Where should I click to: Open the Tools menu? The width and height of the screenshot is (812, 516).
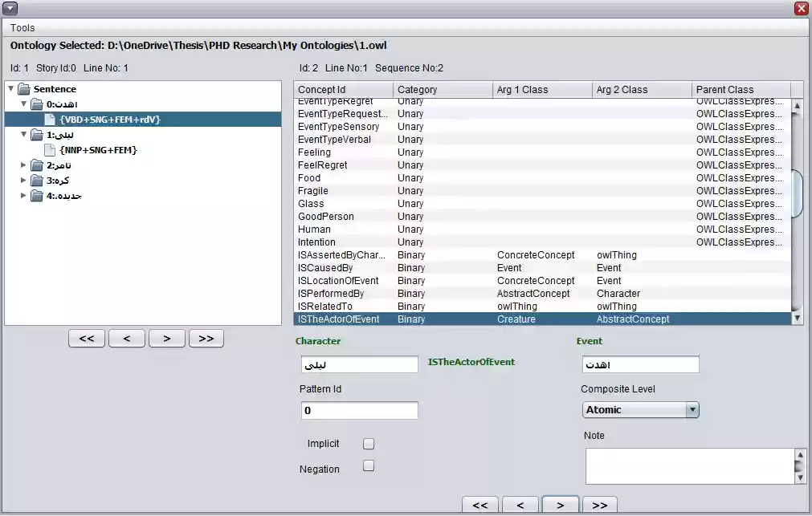click(22, 27)
